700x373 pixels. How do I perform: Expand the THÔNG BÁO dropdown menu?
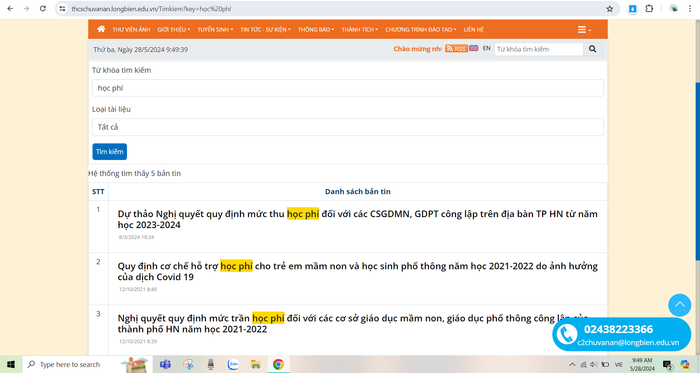click(x=316, y=29)
